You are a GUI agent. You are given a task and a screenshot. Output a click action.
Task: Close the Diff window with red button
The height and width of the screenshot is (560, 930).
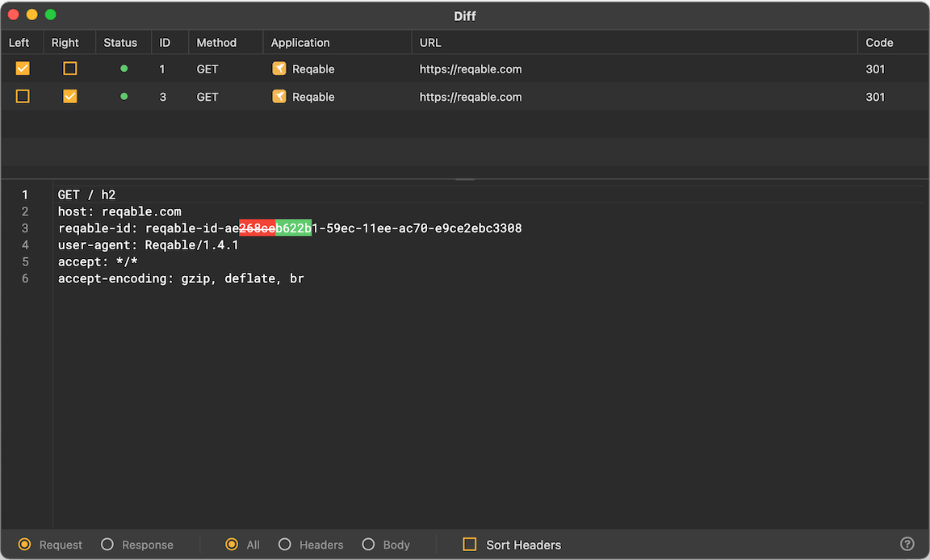[13, 15]
